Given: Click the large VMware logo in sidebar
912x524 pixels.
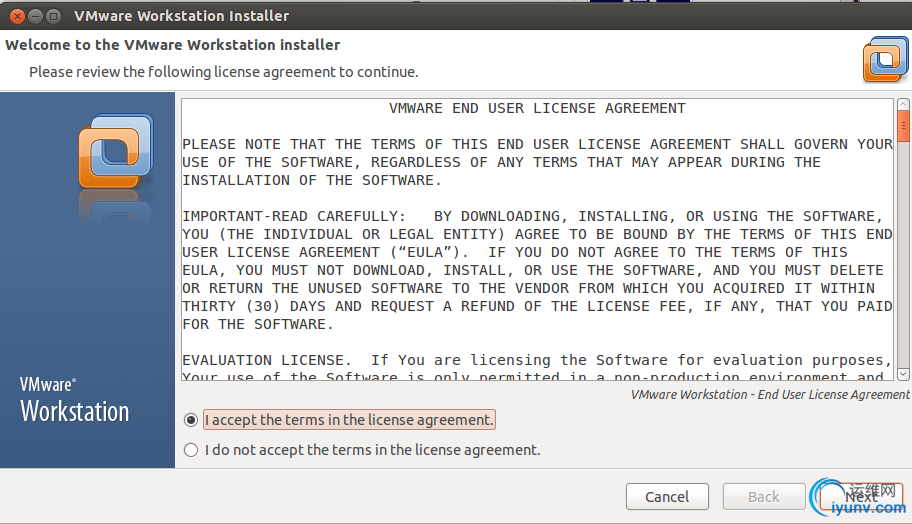Looking at the screenshot, I should point(116,151).
